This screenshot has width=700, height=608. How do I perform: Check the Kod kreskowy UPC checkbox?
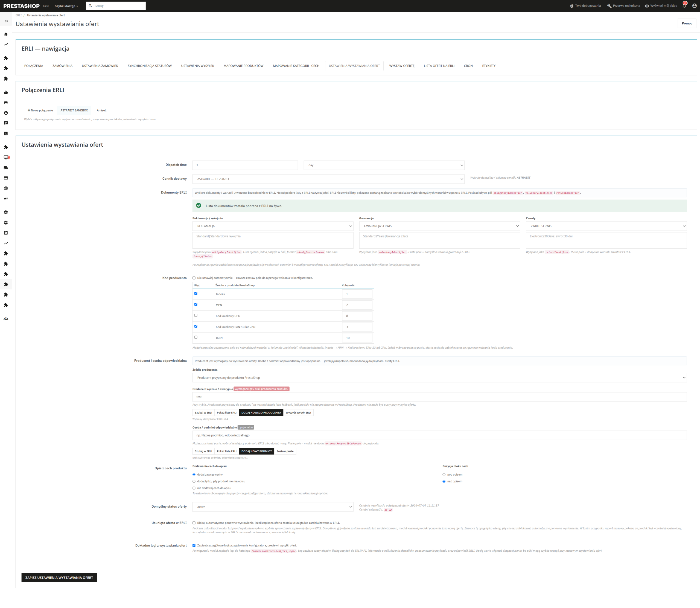[196, 315]
